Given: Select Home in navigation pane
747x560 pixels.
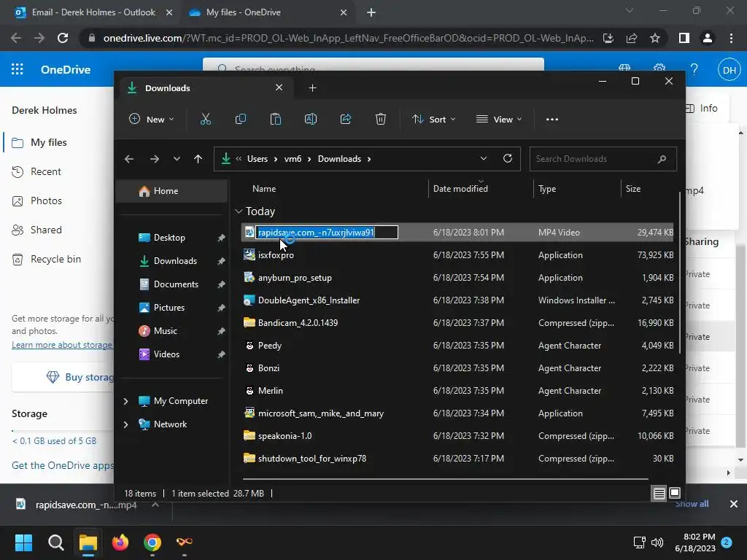Looking at the screenshot, I should pyautogui.click(x=171, y=191).
